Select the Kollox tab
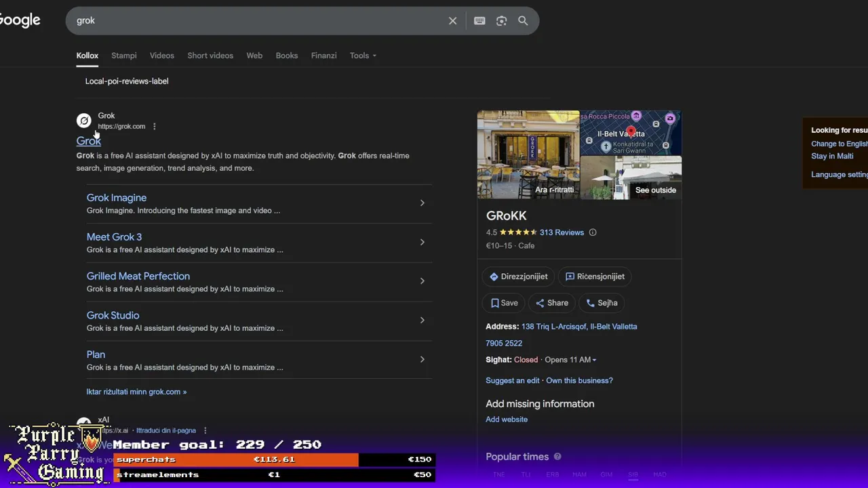 coord(87,56)
